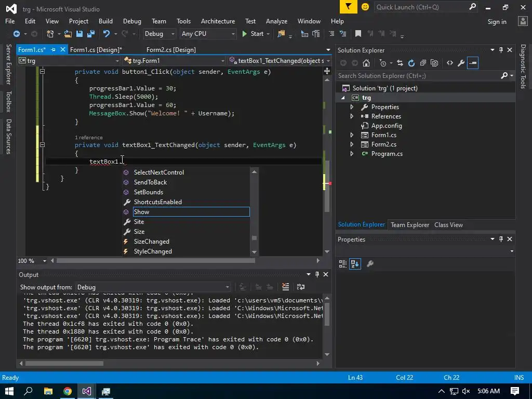532x399 pixels.
Task: Click the Collapse All icon in Solution Explorer
Action: [x=423, y=63]
